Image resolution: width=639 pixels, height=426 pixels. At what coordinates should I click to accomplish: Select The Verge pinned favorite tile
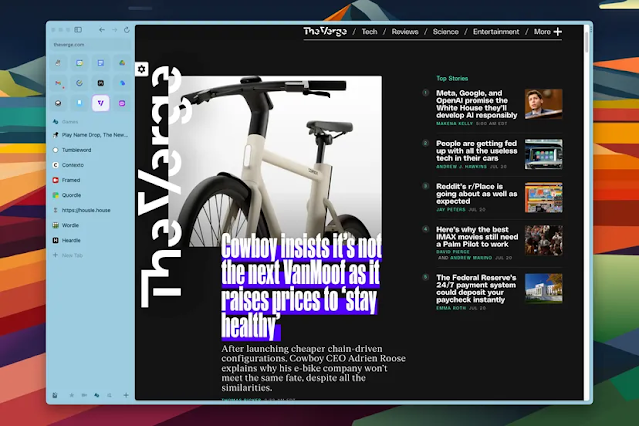coord(101,103)
